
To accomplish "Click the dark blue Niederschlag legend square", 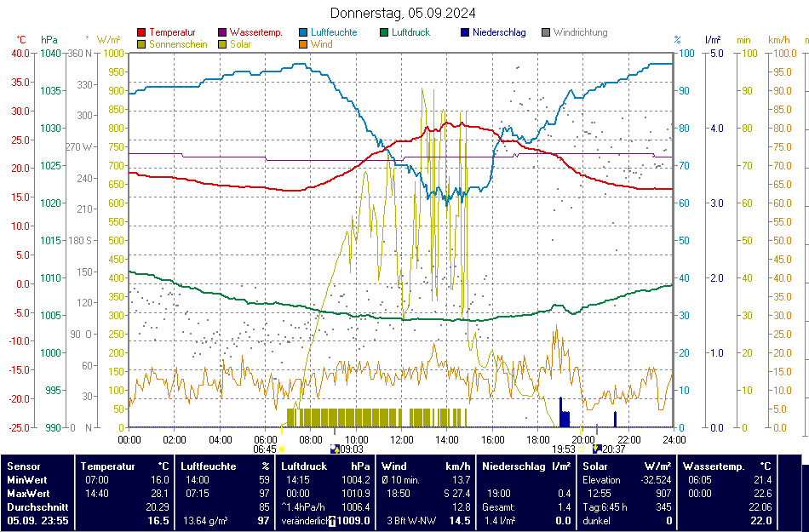I will pyautogui.click(x=465, y=32).
